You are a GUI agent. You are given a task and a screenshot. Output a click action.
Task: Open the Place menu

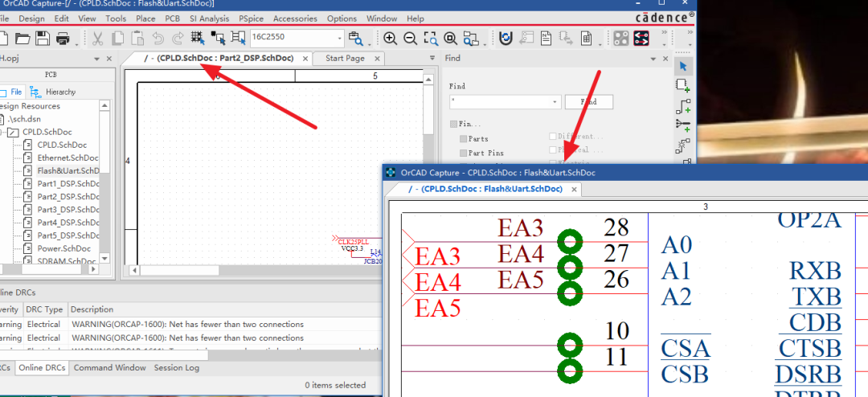pyautogui.click(x=145, y=18)
